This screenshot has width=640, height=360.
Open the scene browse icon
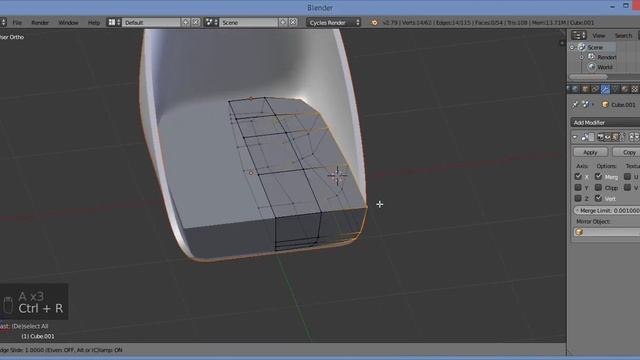pos(211,22)
